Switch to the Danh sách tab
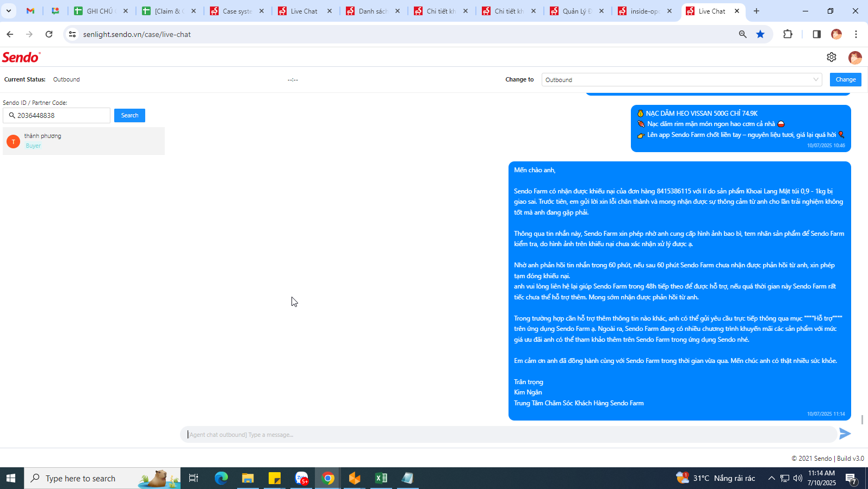Viewport: 868px width, 489px height. point(373,11)
